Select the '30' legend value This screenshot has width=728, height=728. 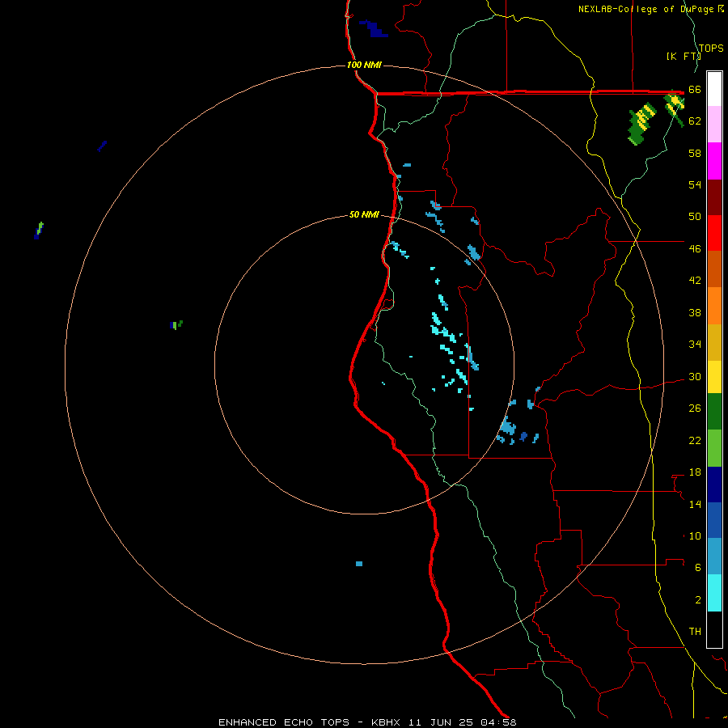coord(695,376)
